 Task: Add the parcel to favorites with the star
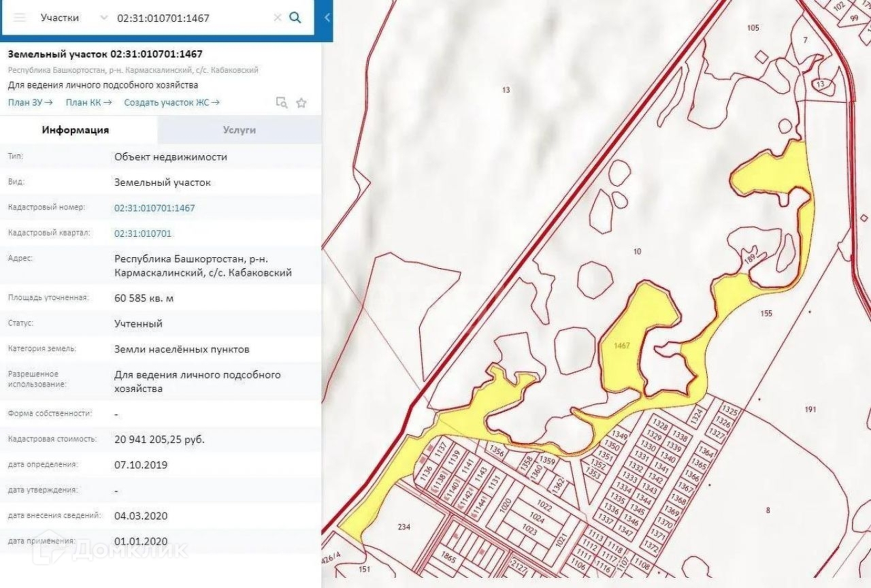pyautogui.click(x=301, y=103)
